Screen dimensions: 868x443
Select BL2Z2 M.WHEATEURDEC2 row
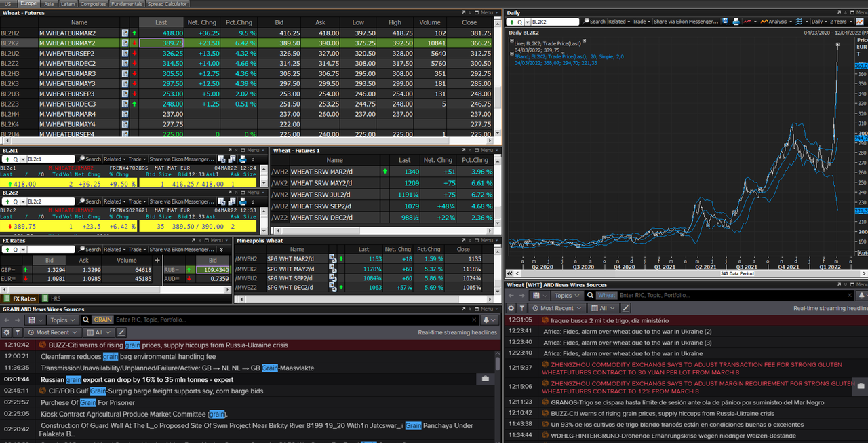pyautogui.click(x=247, y=63)
